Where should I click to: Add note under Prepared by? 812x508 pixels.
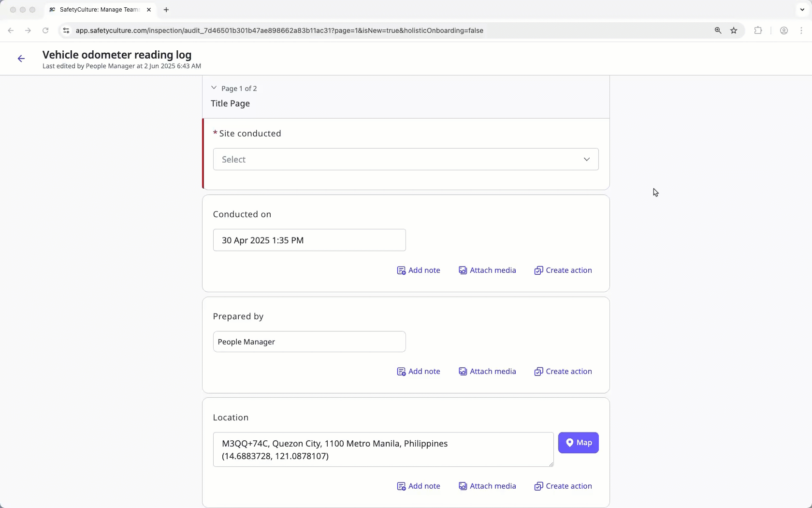[419, 372]
